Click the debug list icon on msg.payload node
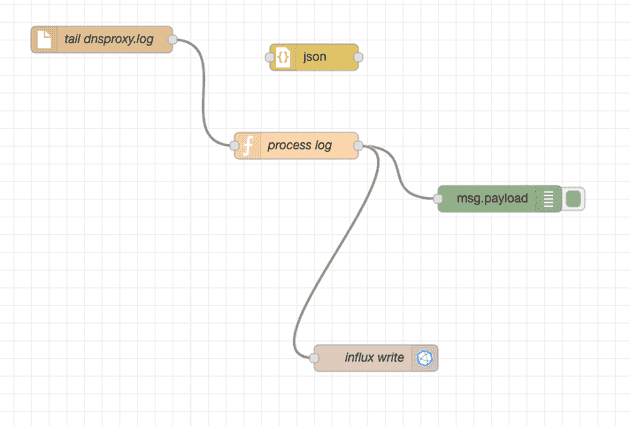The width and height of the screenshot is (630, 426). pyautogui.click(x=548, y=199)
